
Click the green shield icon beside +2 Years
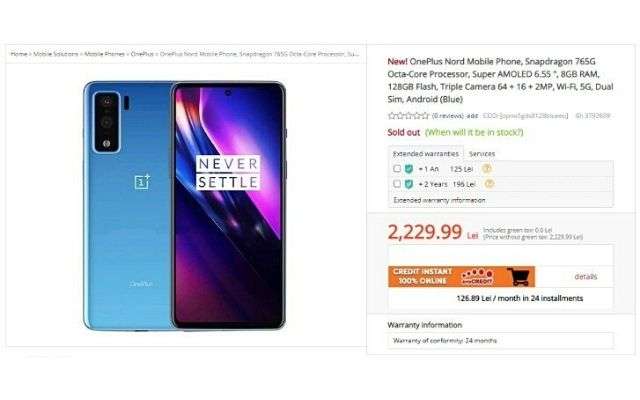[x=409, y=184]
